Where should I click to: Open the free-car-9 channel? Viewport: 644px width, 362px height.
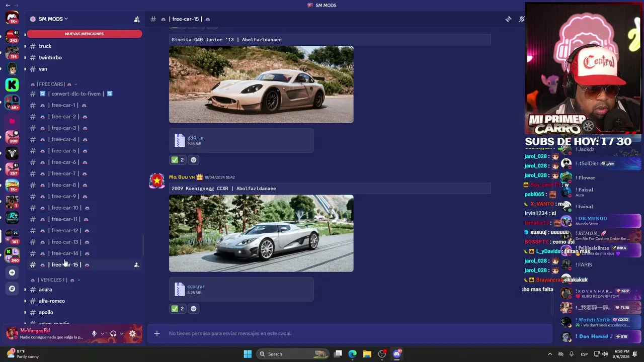[x=85, y=196]
